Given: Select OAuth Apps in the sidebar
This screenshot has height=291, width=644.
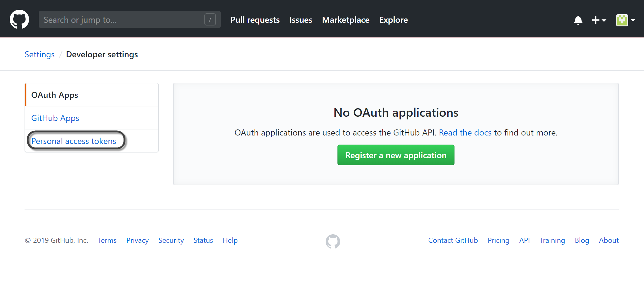Looking at the screenshot, I should (x=92, y=95).
